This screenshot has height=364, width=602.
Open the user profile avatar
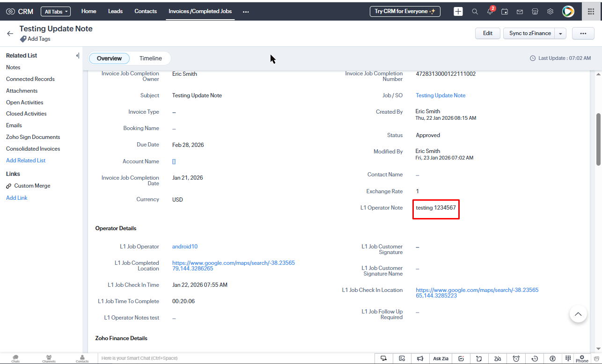point(568,11)
